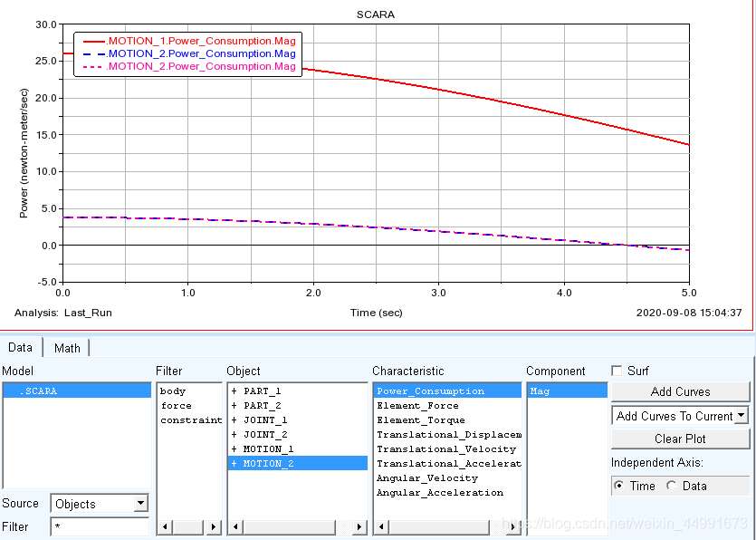Open the Add Curves To Current dropdown
This screenshot has height=540, width=756.
(742, 416)
